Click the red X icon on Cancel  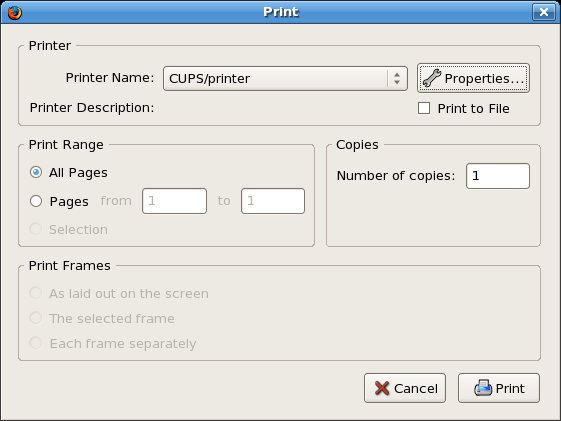tap(382, 388)
